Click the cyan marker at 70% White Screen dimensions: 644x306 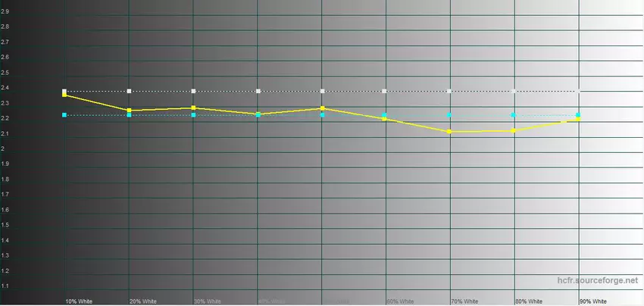(x=450, y=115)
